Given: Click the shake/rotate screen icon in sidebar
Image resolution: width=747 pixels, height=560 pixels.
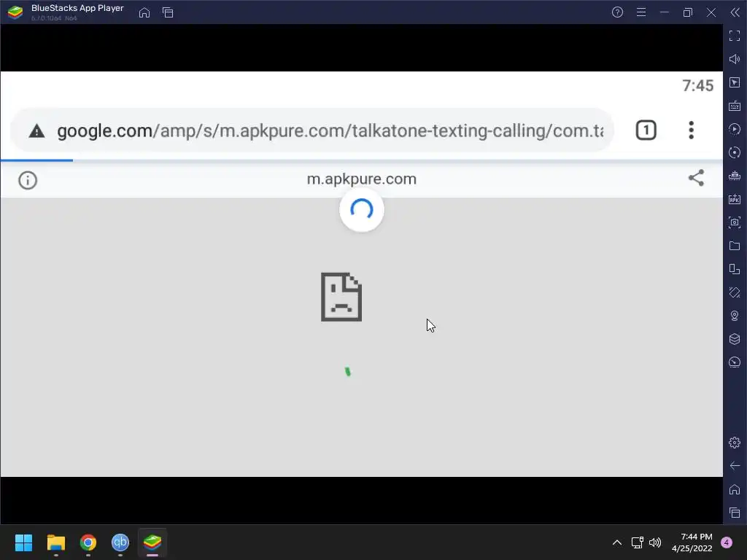Looking at the screenshot, I should coord(735,292).
